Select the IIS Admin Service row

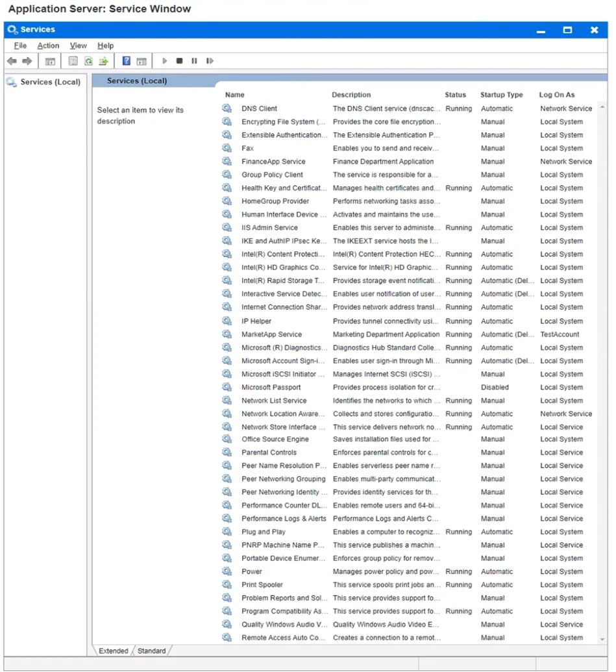pyautogui.click(x=409, y=228)
